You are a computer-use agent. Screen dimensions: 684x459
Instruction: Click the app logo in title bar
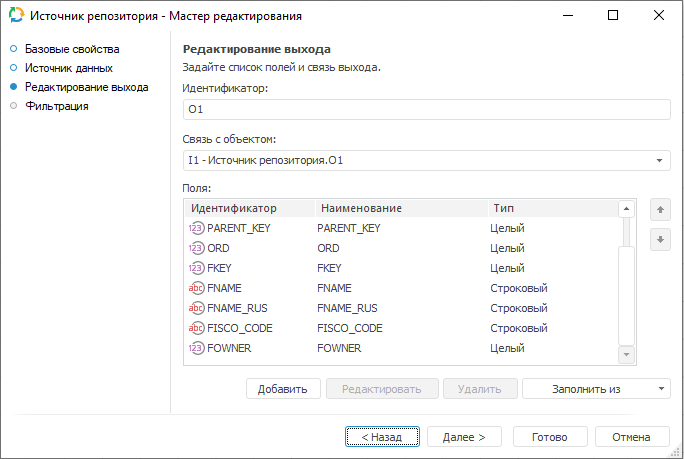(14, 16)
